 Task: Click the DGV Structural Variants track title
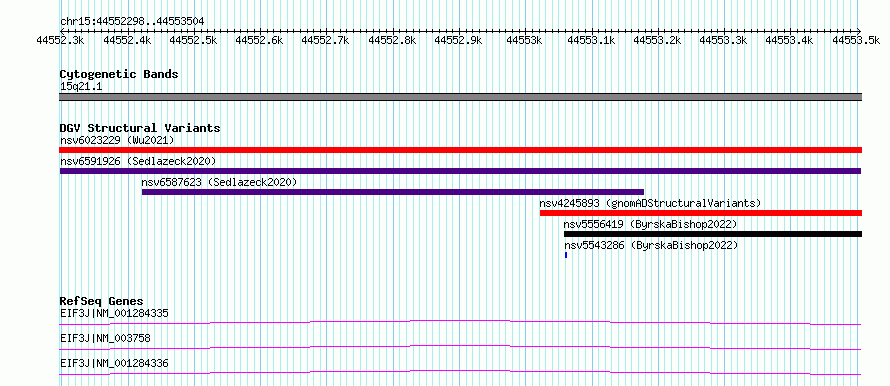tap(140, 128)
